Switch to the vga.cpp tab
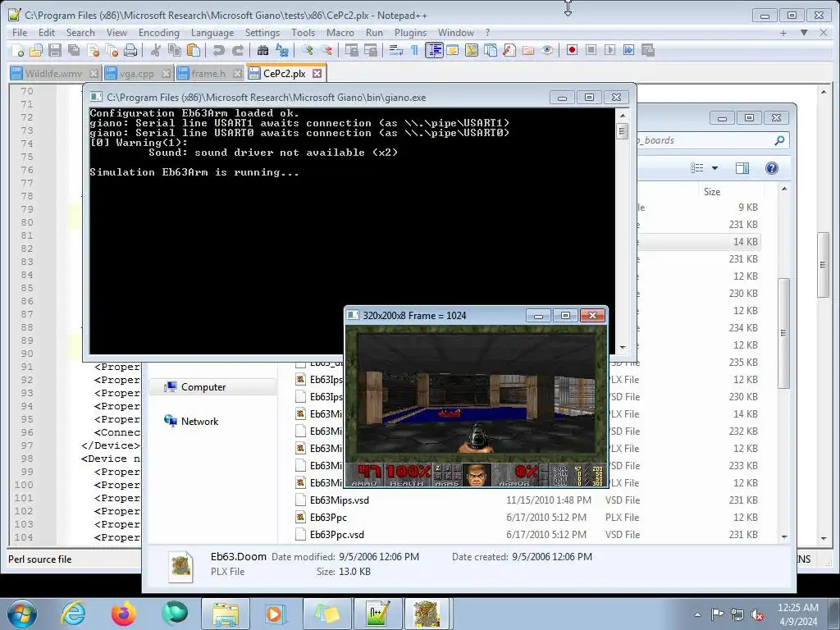Screen dimensions: 840x630 [x=137, y=73]
